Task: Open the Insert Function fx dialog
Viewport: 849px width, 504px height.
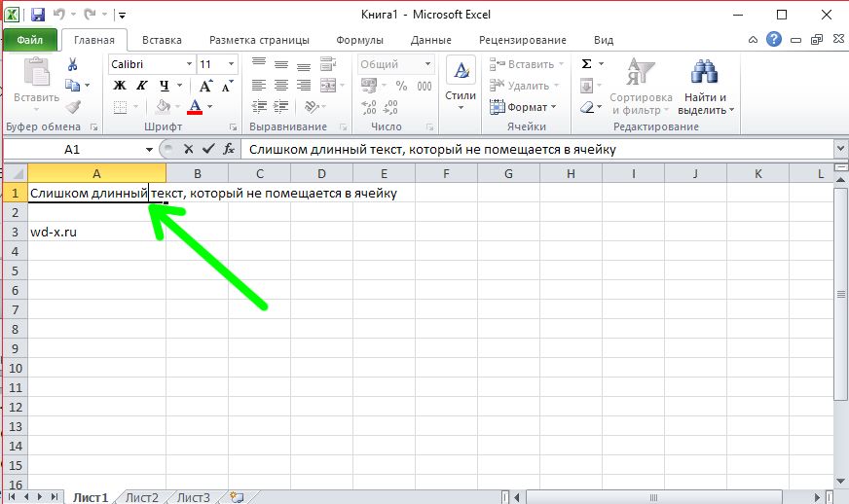Action: 229,149
